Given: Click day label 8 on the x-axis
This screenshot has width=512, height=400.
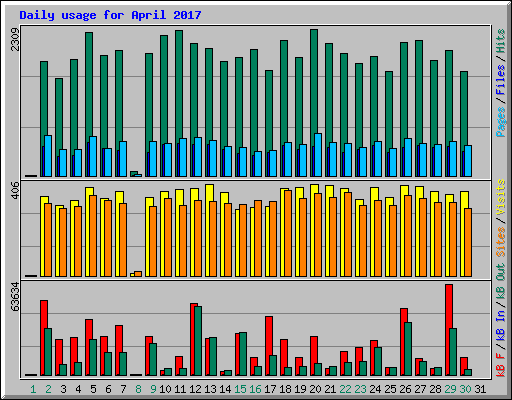Looking at the screenshot, I should 138,389.
